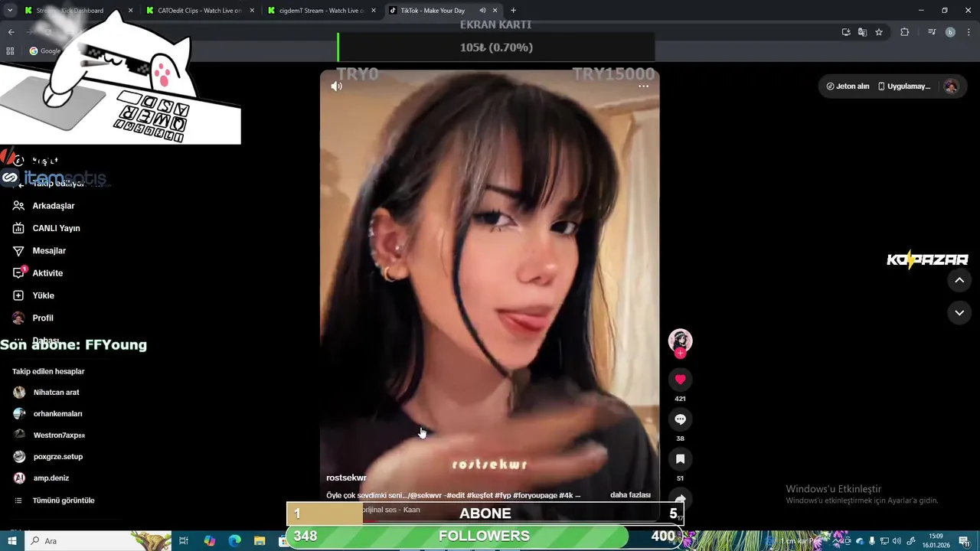Open Profil in the sidebar
The height and width of the screenshot is (551, 980).
(33, 318)
